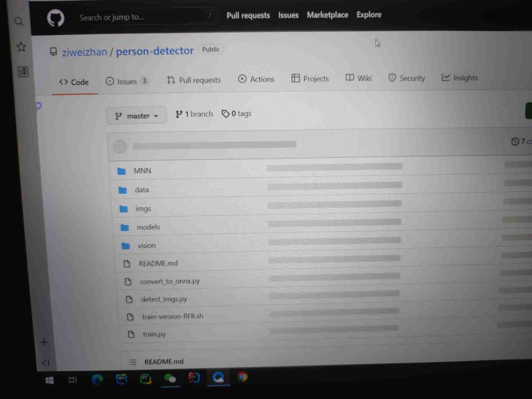Click the imgs folder icon
This screenshot has height=399, width=532.
coord(124,209)
